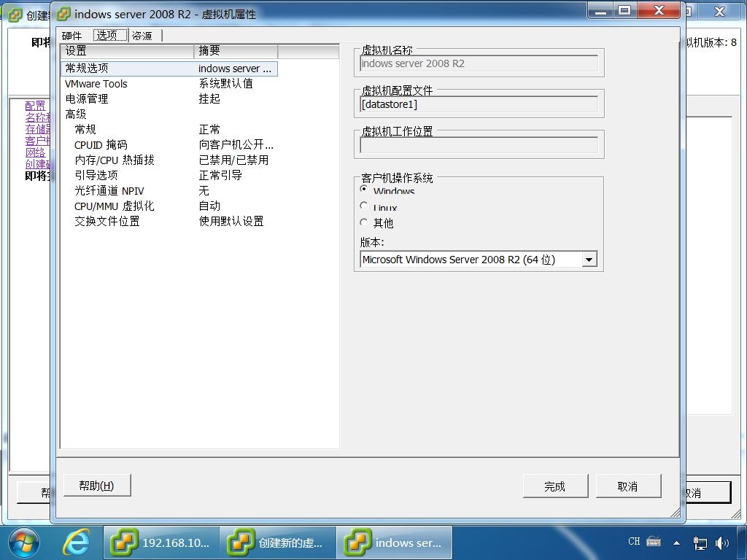Click the 设置 column header
Viewport: 747px width, 560px height.
127,51
